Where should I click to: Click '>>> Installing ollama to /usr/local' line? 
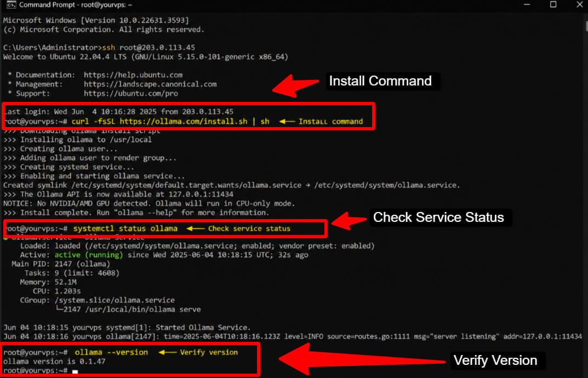(78, 140)
